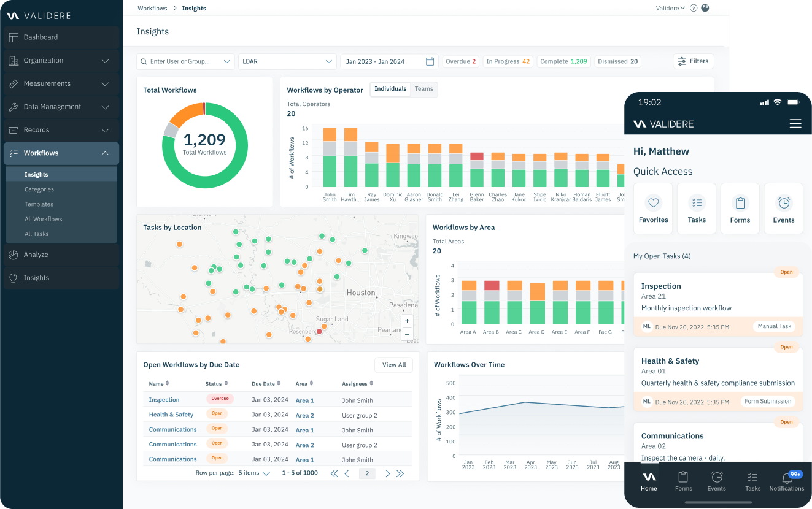Open the Inspection workflow link

pyautogui.click(x=164, y=400)
